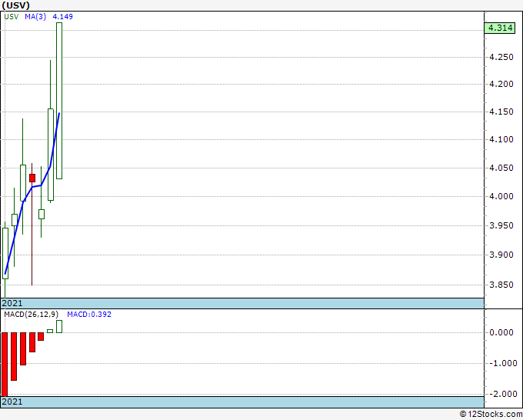Image resolution: width=523 pixels, height=420 pixels.
Task: Click the MA(3) indicator label
Action: pos(35,17)
